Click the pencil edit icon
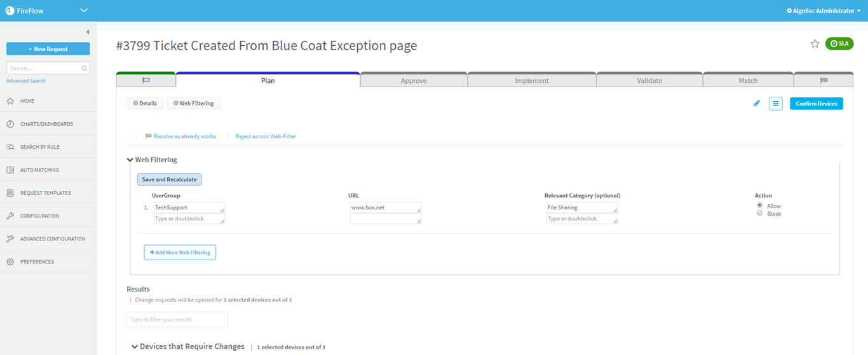The width and height of the screenshot is (868, 355). point(756,104)
